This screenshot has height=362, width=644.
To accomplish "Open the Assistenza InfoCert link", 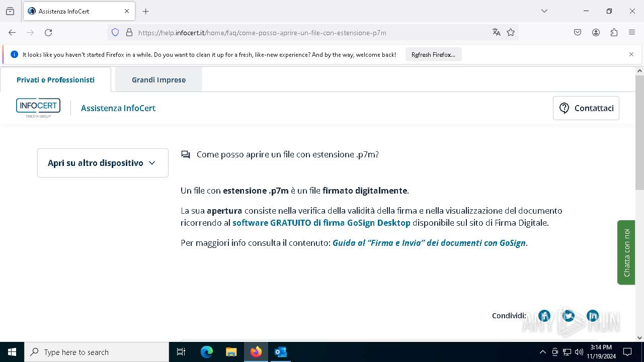I will point(118,108).
